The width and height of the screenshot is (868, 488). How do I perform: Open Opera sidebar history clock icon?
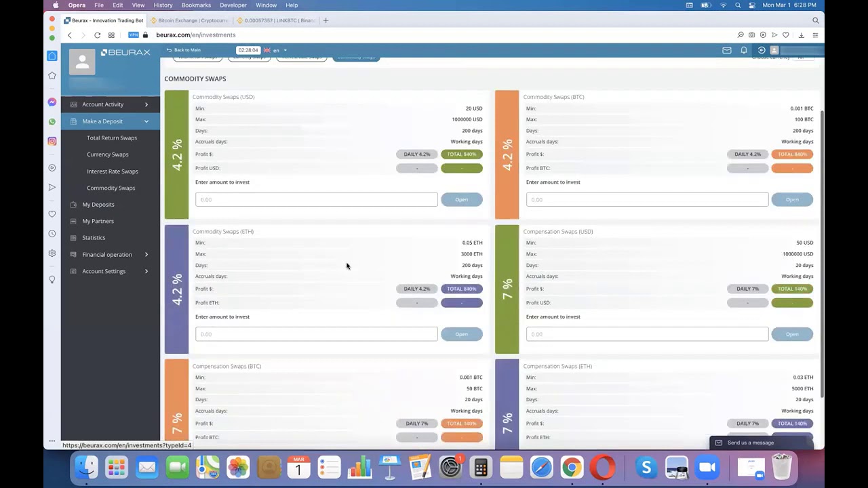point(52,234)
